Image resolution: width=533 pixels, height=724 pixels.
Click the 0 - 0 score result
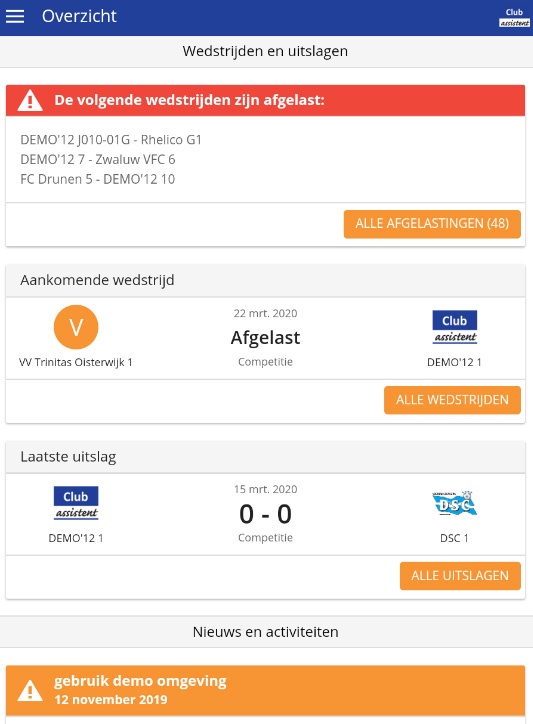(266, 514)
